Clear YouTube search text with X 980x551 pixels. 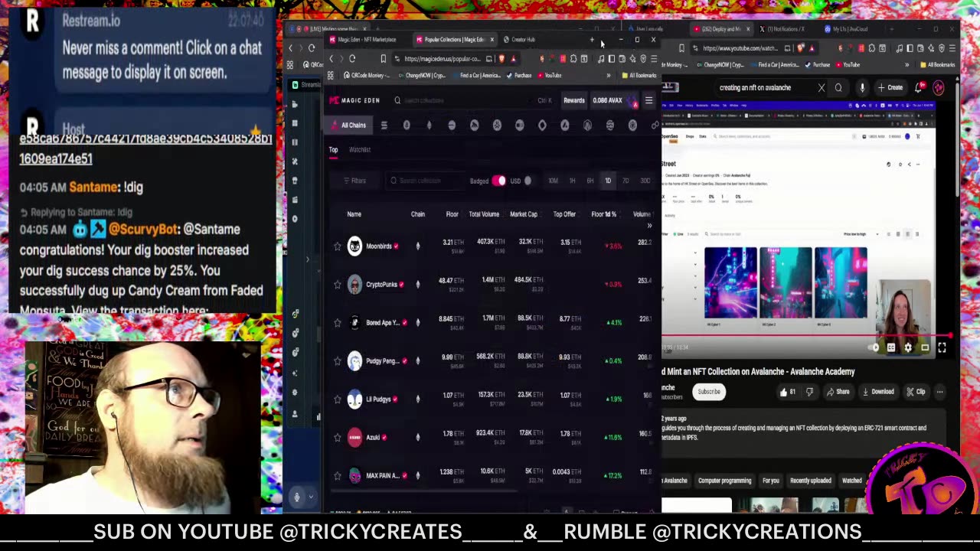(822, 88)
